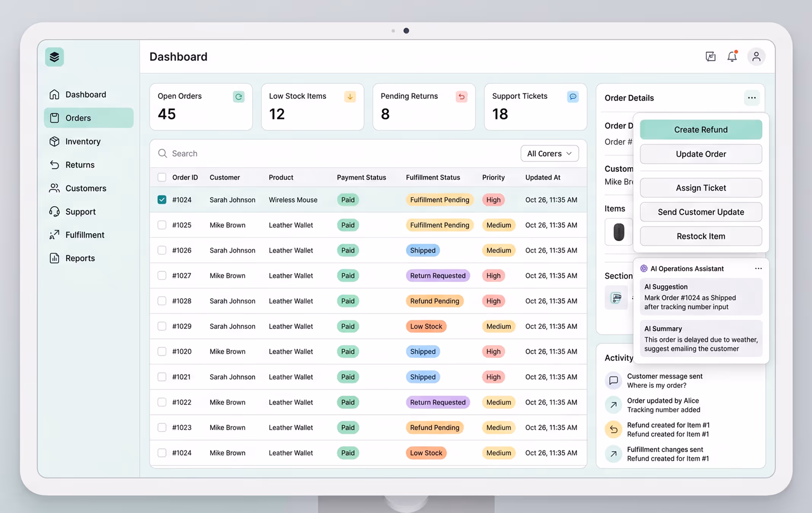Image resolution: width=812 pixels, height=513 pixels.
Task: Go to Dashboard in the sidebar
Action: (89, 94)
